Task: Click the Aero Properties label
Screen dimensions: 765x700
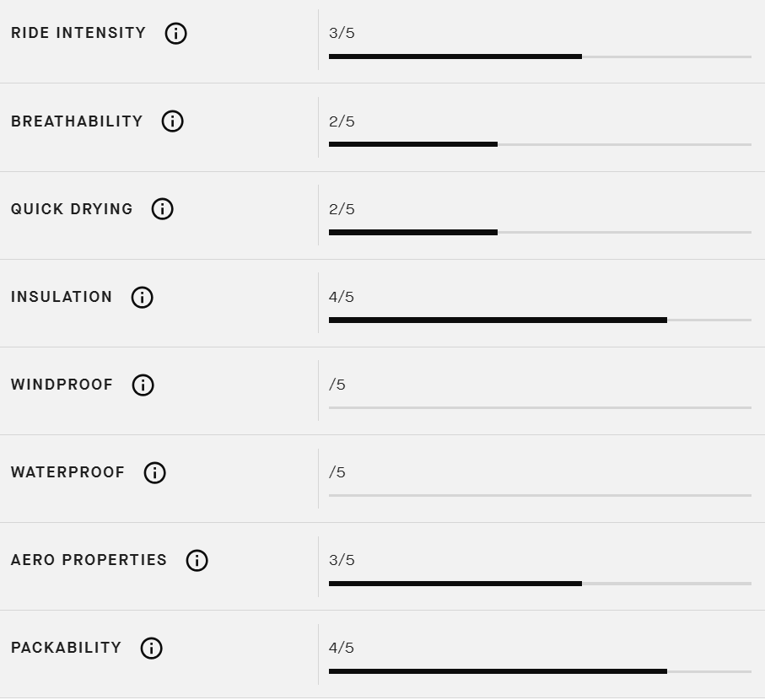Action: [89, 559]
